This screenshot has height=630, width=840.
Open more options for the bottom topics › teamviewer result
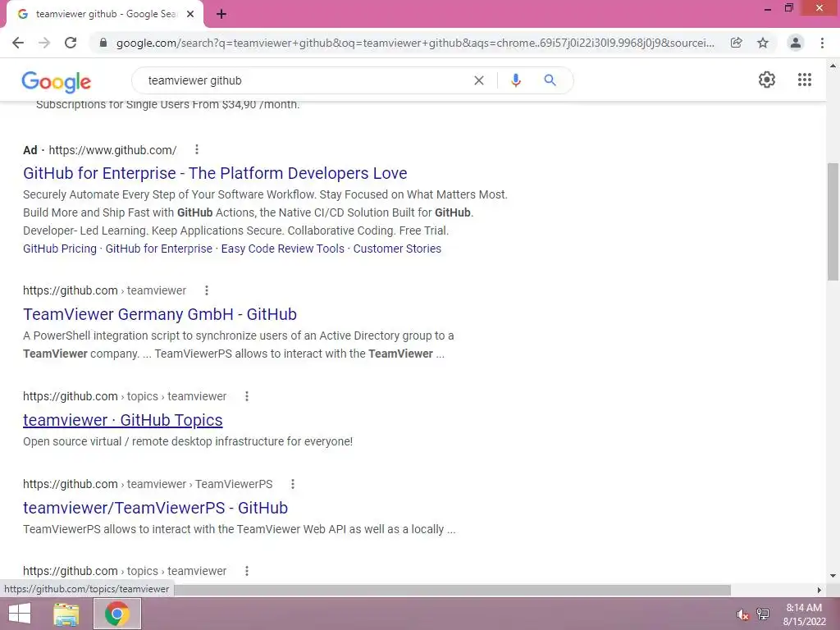point(246,571)
